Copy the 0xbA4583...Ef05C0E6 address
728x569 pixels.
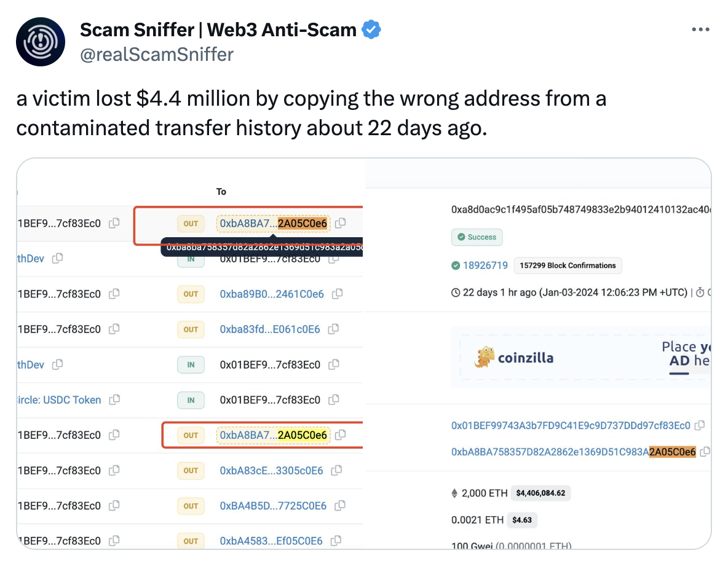[x=336, y=541]
